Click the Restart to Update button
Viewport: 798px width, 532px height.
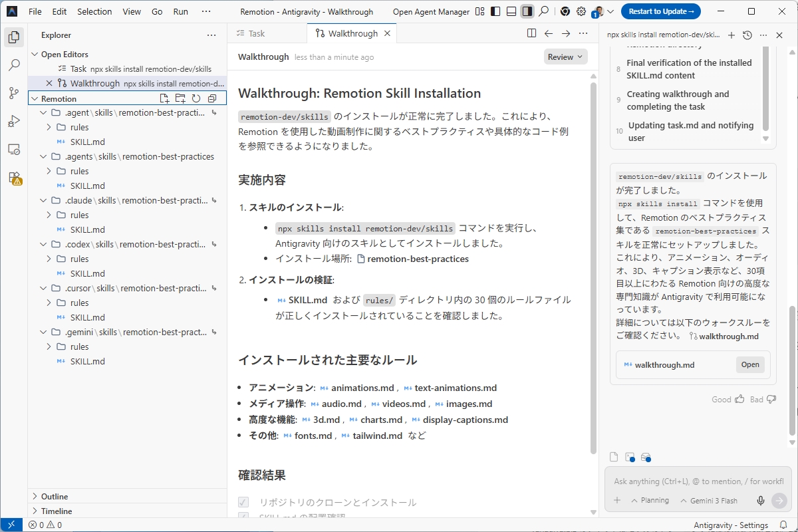tap(660, 11)
